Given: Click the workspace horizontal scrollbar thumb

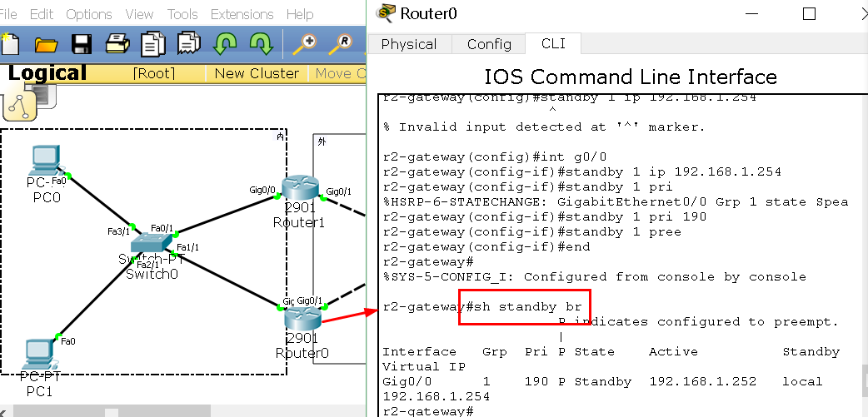Looking at the screenshot, I should point(112,412).
